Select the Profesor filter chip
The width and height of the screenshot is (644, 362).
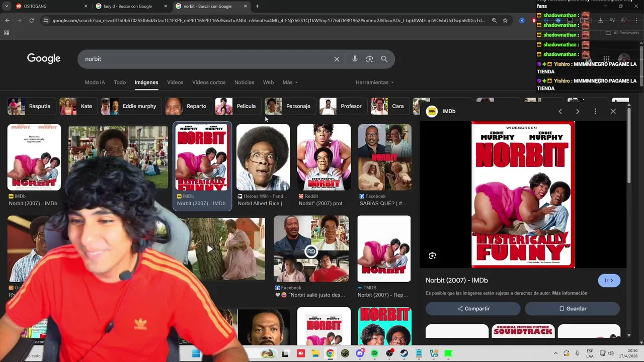pos(342,106)
